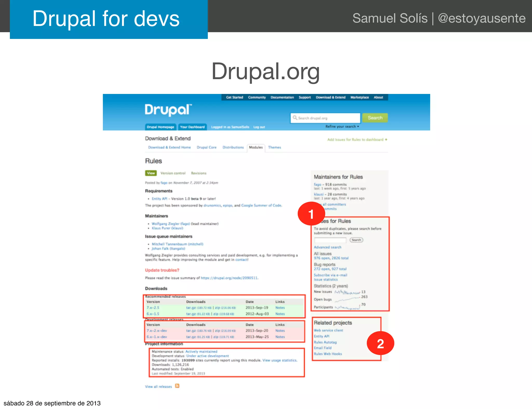Click fago in Maintainers for Rules sidebar
The width and height of the screenshot is (532, 409).
[x=317, y=185]
